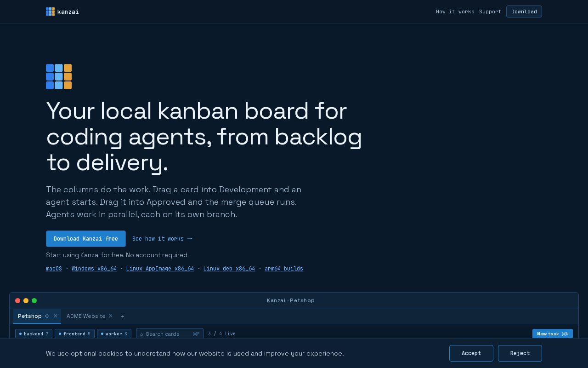Toggle the backend filter chip
This screenshot has height=368, width=588.
tap(34, 333)
